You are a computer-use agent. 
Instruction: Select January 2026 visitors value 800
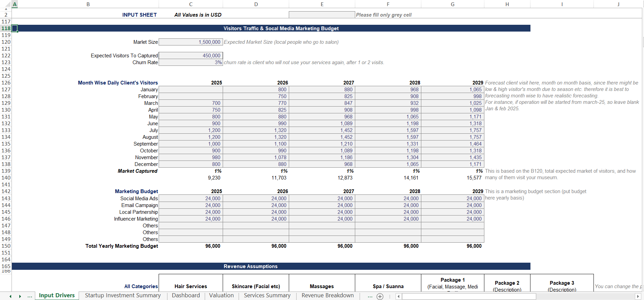click(256, 90)
